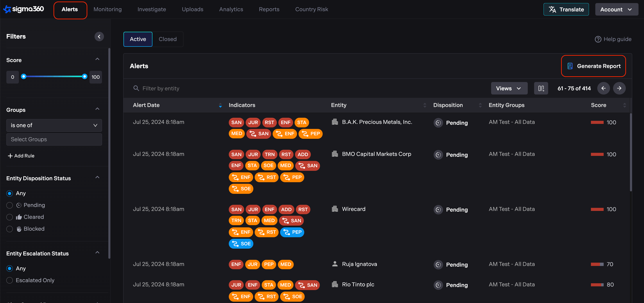Go to next page of alerts
This screenshot has height=303, width=644.
619,88
